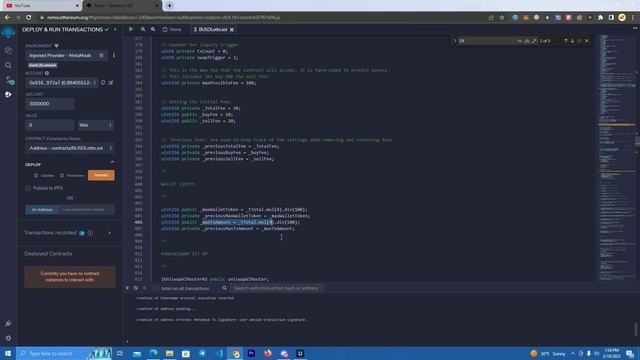
Task: Click the At Address button
Action: (42, 209)
